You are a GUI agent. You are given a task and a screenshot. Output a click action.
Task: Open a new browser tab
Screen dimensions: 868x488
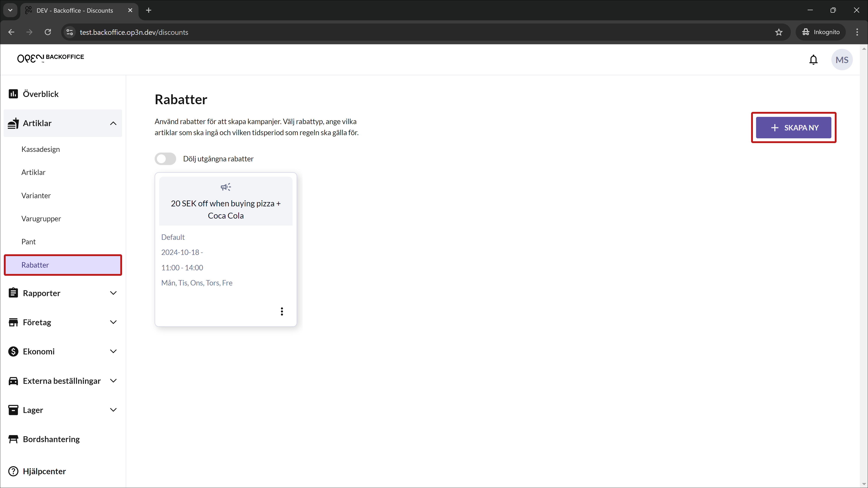(149, 10)
